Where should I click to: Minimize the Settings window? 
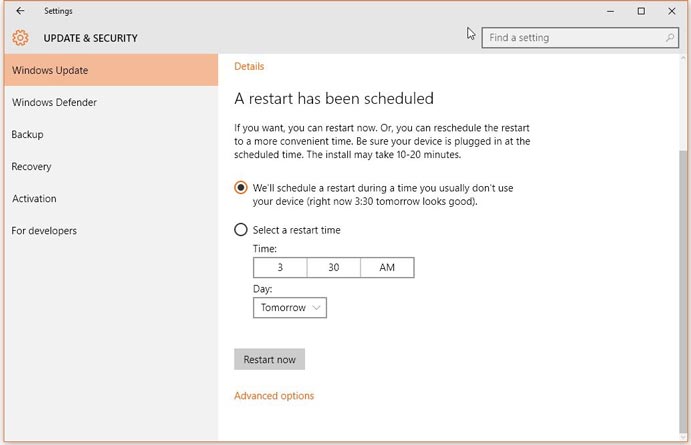click(610, 11)
